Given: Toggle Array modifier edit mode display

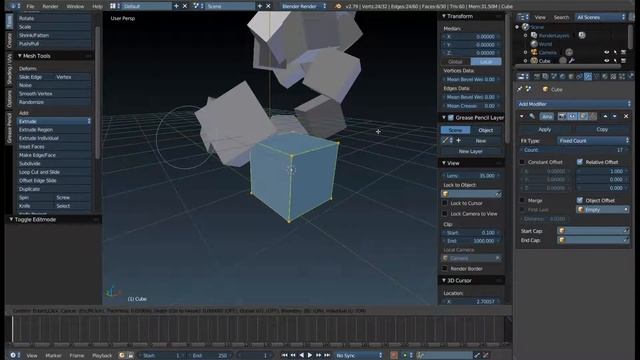Looking at the screenshot, I should [x=583, y=116].
